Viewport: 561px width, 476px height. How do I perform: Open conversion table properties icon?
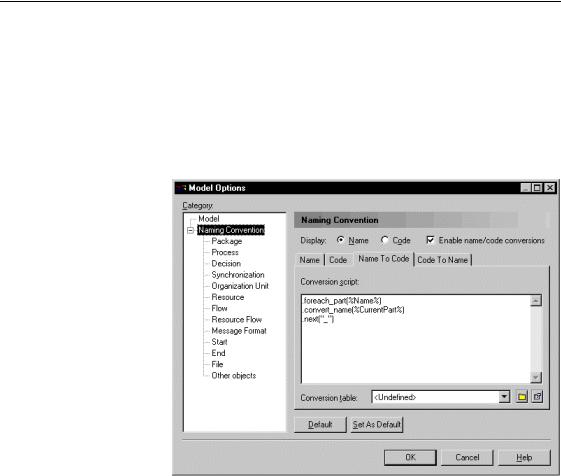[x=537, y=397]
